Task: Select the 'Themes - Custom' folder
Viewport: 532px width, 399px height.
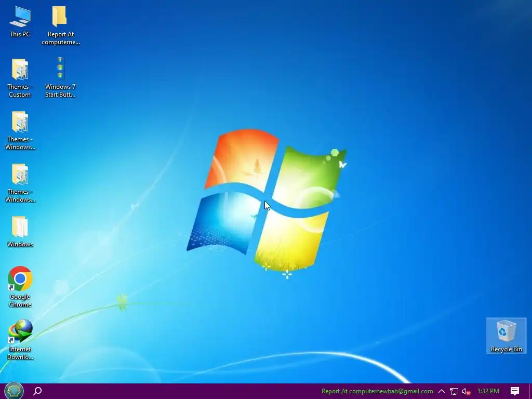Action: coord(20,78)
